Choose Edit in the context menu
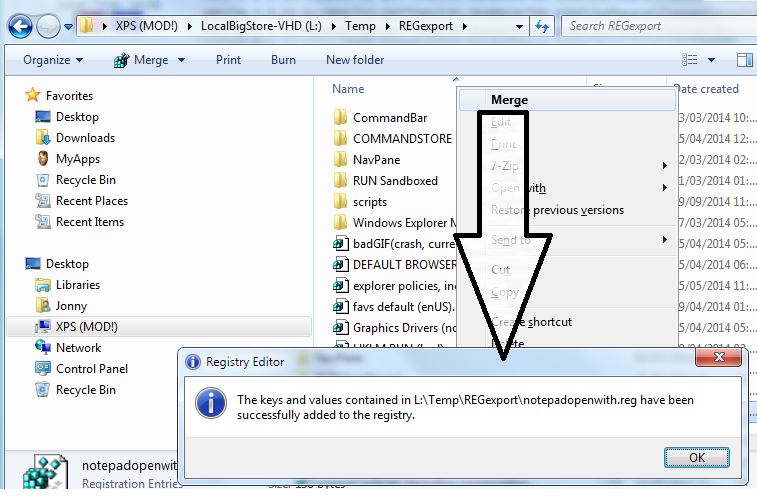Screen dimensions: 757x500 [x=567, y=122]
